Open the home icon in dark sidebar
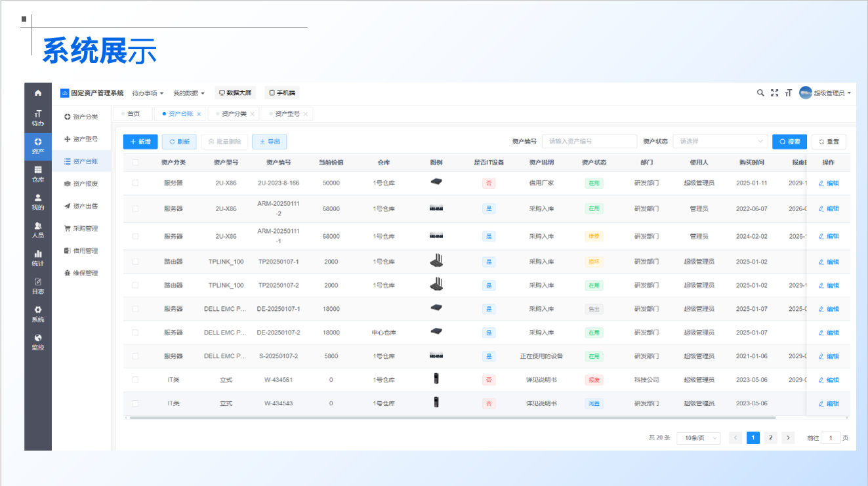Viewport: 868px width, 486px height. tap(38, 92)
